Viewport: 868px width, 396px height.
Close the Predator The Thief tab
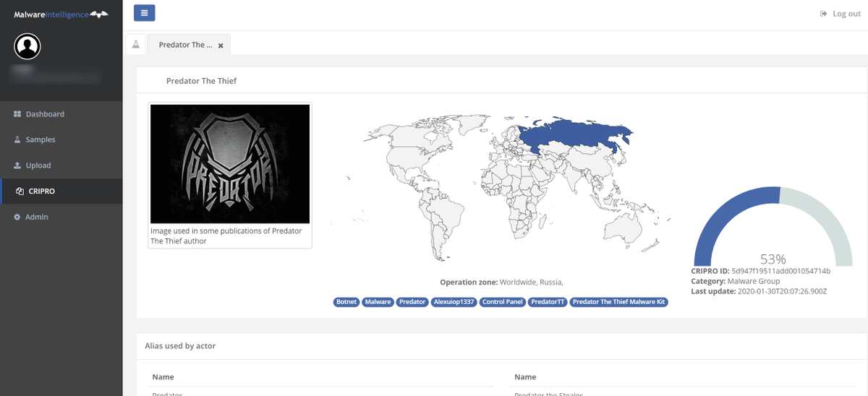[221, 46]
